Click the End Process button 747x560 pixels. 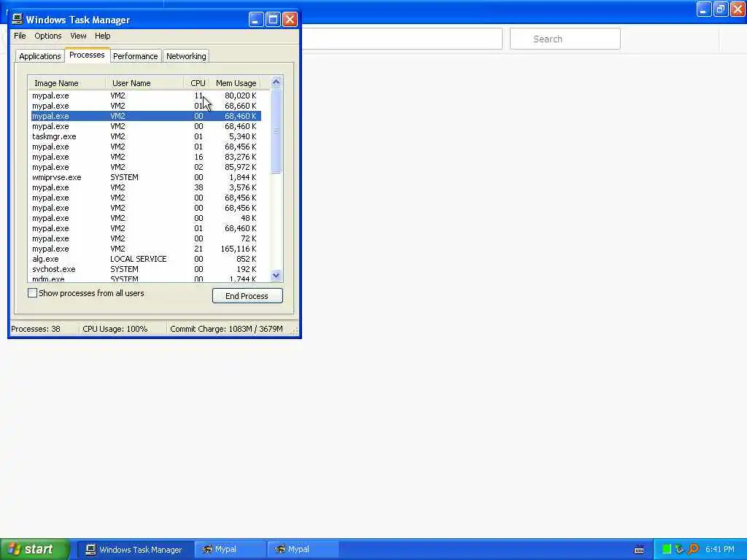[x=247, y=296]
